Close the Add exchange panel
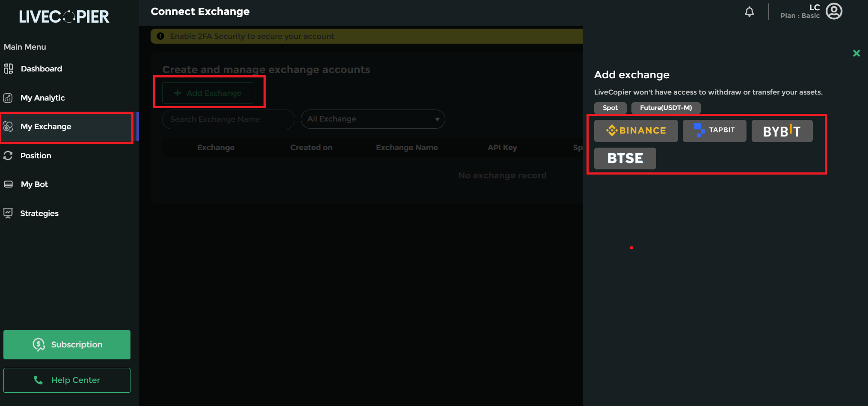Viewport: 868px width, 406px height. pos(856,53)
